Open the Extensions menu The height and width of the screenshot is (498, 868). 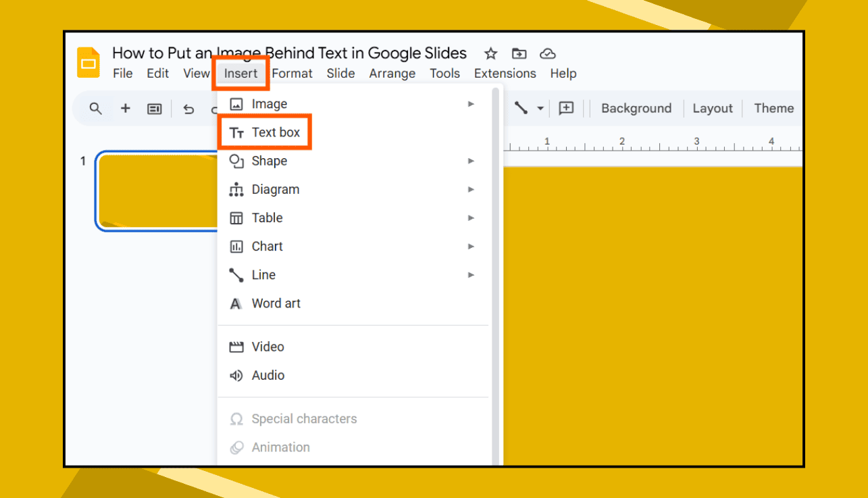tap(505, 73)
